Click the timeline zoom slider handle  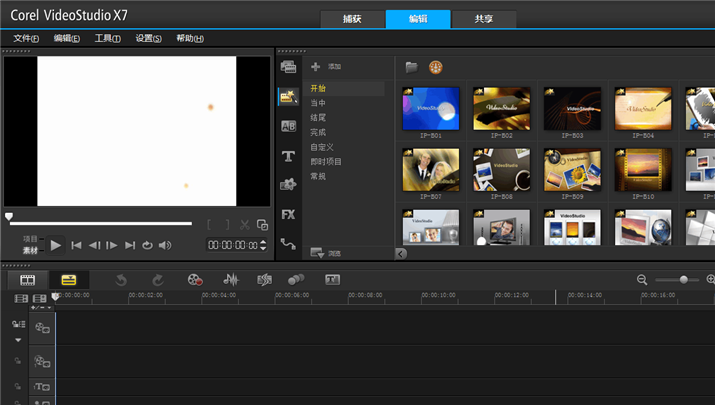tap(684, 280)
